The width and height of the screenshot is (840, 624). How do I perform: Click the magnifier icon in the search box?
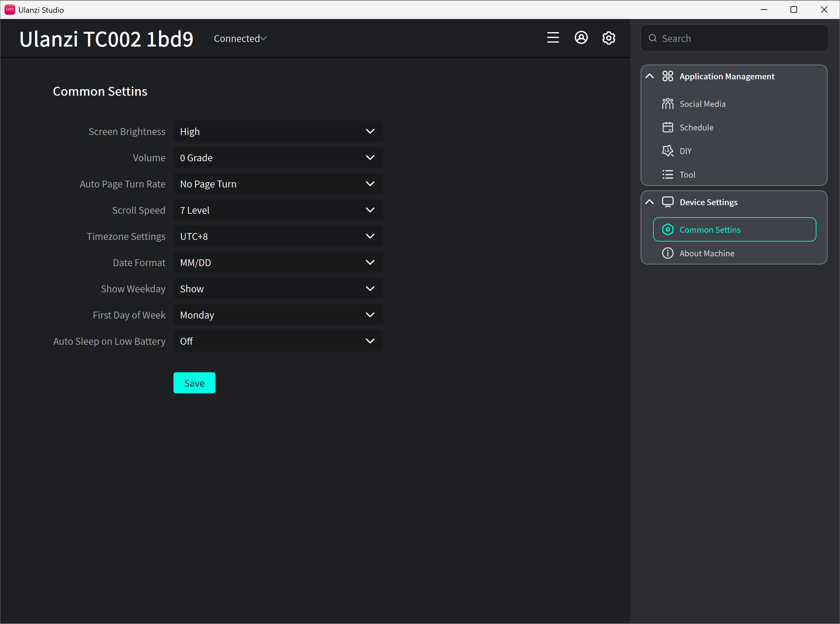coord(652,38)
